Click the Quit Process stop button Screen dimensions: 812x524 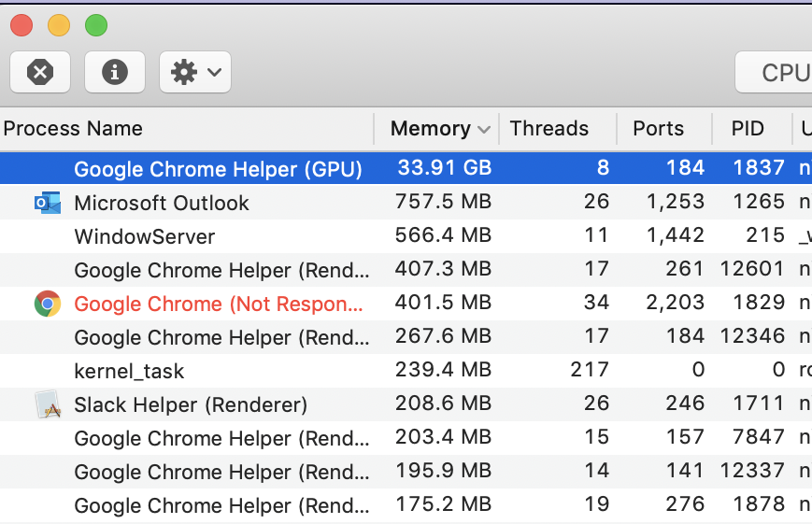[40, 72]
